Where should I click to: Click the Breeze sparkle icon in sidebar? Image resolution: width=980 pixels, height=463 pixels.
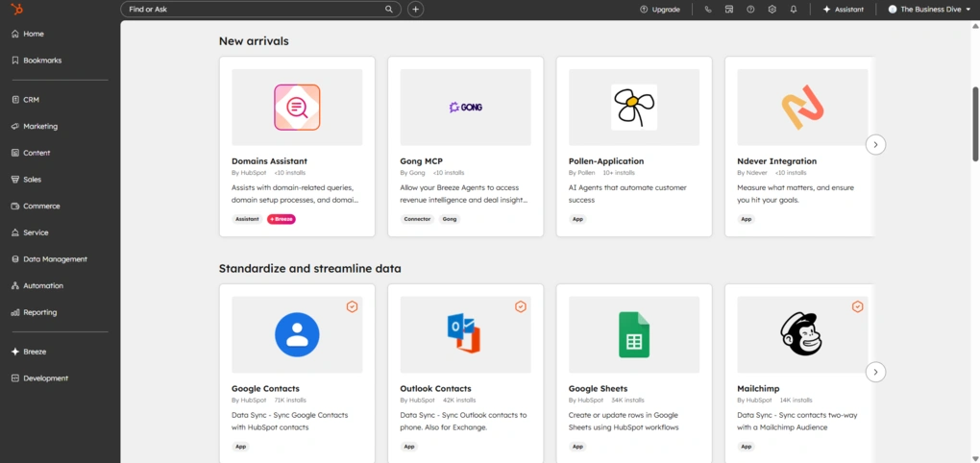(15, 352)
